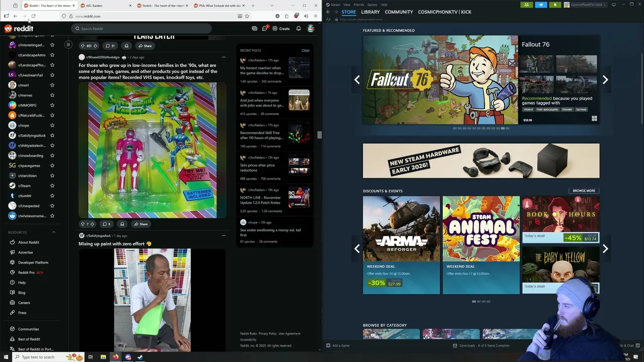Viewport: 644px width, 362px height.
Task: Reload the Reddit page in Firefox
Action: pos(33,16)
